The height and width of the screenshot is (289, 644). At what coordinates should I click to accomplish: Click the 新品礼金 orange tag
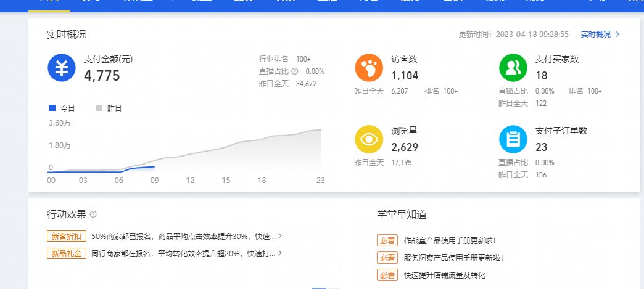coord(66,253)
